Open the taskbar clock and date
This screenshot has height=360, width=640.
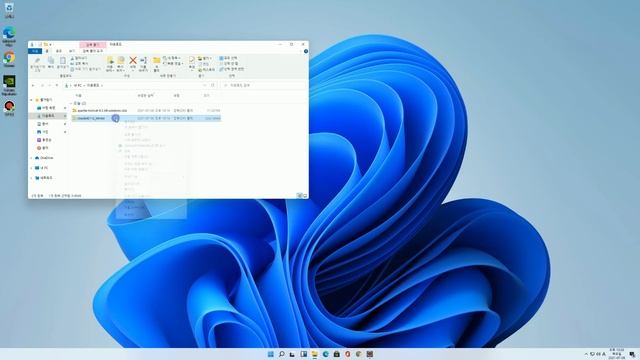(616, 354)
